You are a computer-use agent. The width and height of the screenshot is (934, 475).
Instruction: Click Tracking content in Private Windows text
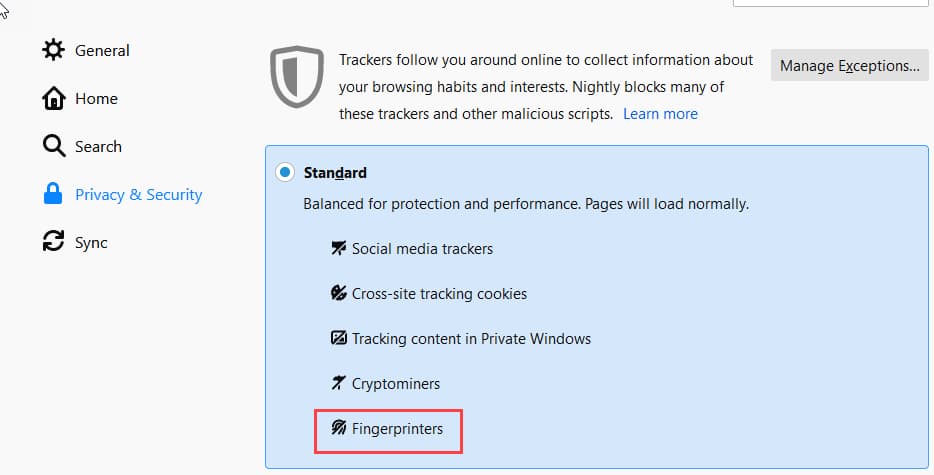click(x=471, y=339)
